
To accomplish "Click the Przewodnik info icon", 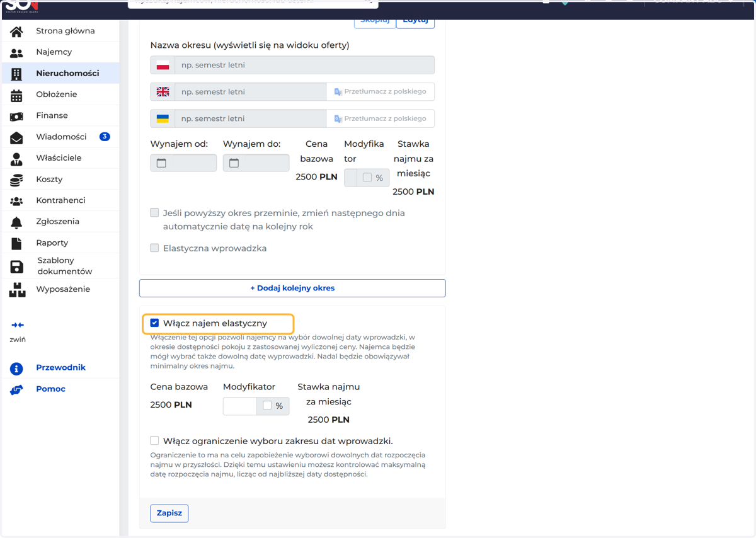I will coord(16,369).
